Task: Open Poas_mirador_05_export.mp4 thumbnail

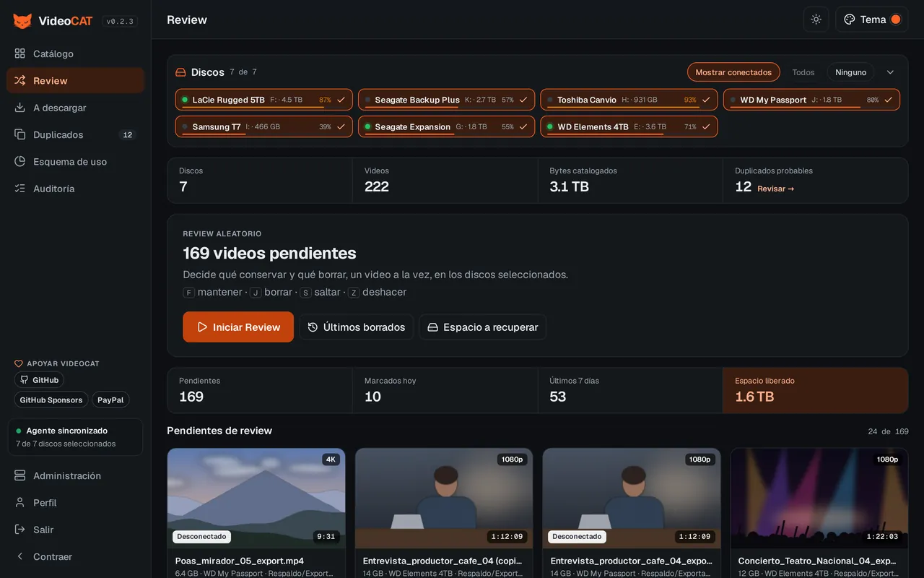Action: click(x=256, y=499)
